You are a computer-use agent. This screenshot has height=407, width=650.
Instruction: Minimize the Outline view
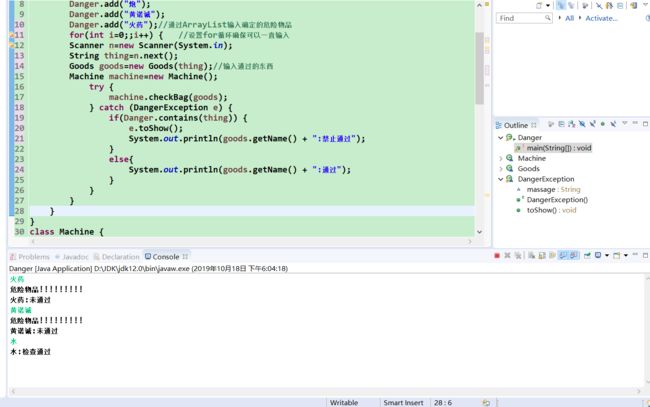(x=635, y=123)
